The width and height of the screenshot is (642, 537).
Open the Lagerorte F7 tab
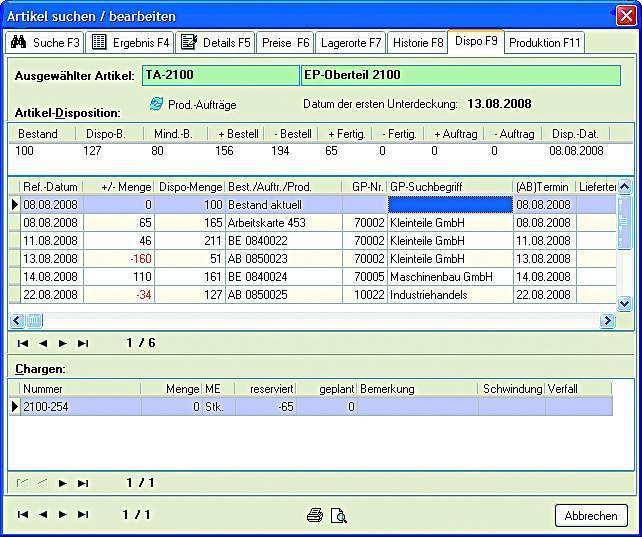tap(350, 43)
